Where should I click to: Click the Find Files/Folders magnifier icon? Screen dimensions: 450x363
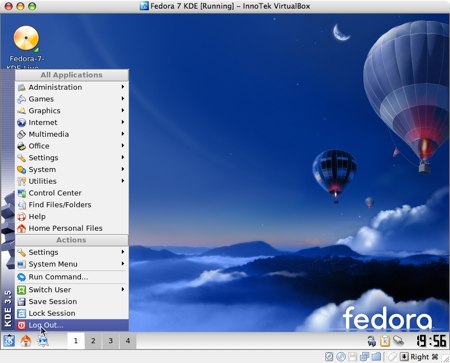pyautogui.click(x=22, y=205)
